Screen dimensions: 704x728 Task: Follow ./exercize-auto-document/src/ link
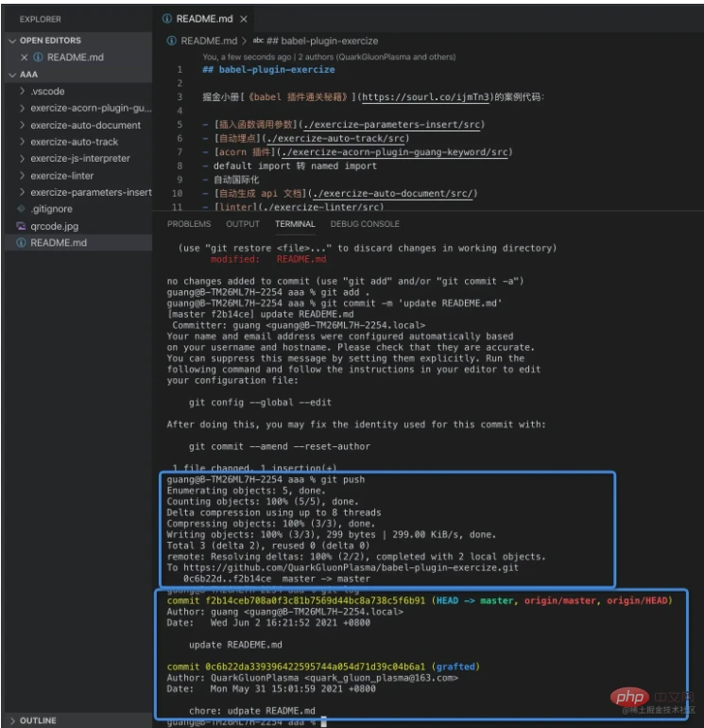(392, 193)
